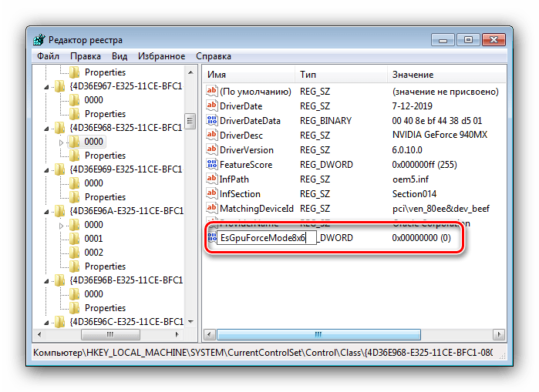Select the 0001 key folder icon

[74, 239]
